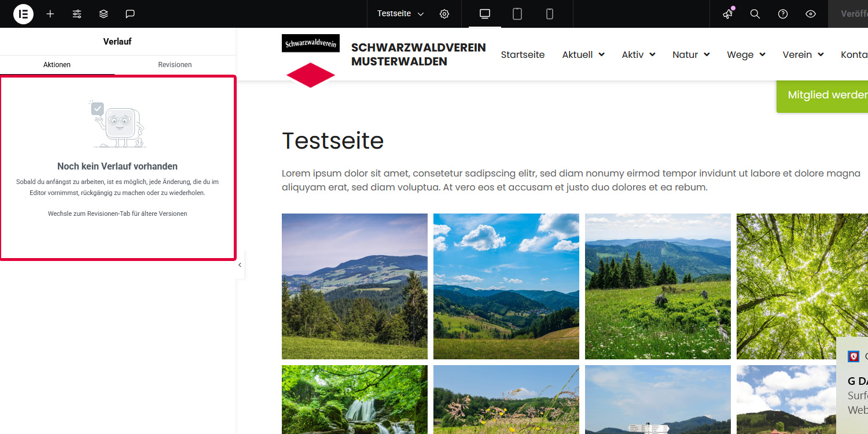Open the wild grasses gallery photo
Screen dimensions: 868x434
point(506,399)
